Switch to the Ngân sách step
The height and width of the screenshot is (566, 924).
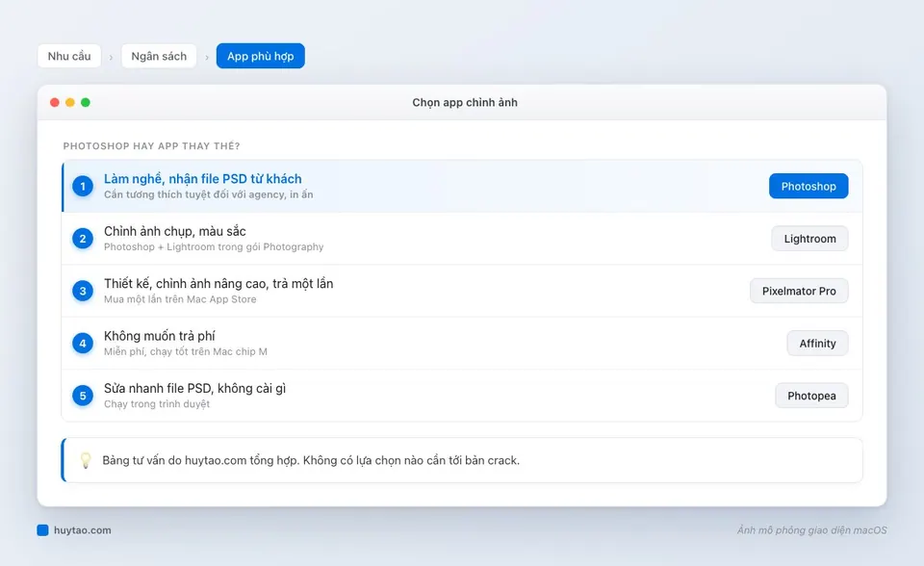[x=159, y=56]
